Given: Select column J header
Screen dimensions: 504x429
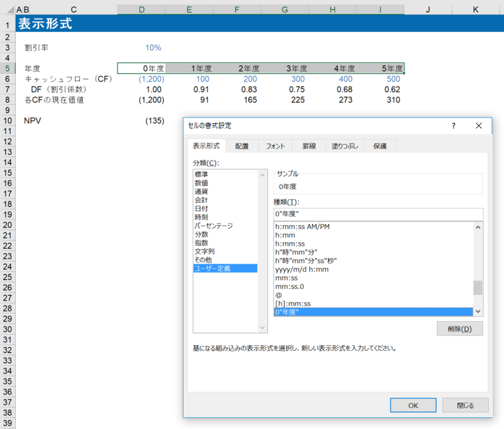Looking at the screenshot, I should pos(428,10).
